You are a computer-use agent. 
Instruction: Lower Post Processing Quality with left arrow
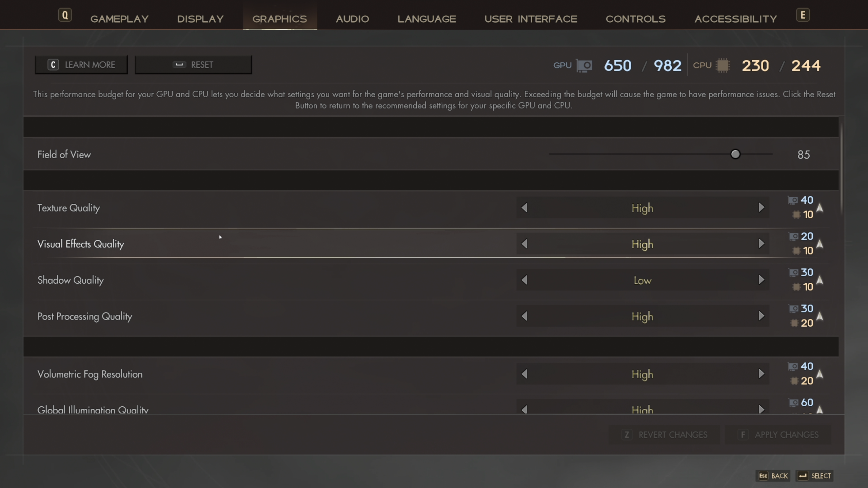pos(524,316)
